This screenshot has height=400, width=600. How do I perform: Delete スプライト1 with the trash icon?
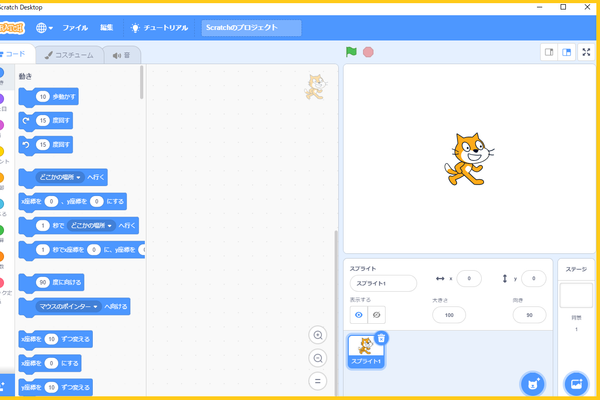(381, 338)
